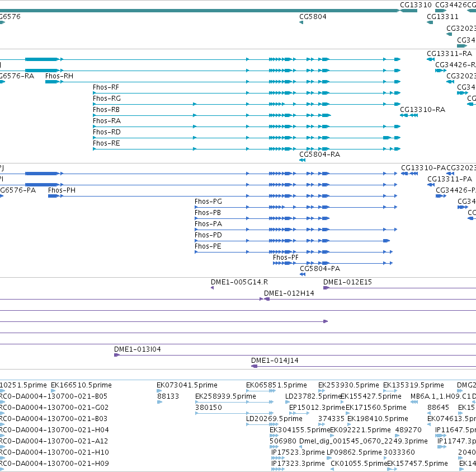This screenshot has height=472, width=476.
Task: Select the DME1-013I04 clone label
Action: (x=138, y=349)
